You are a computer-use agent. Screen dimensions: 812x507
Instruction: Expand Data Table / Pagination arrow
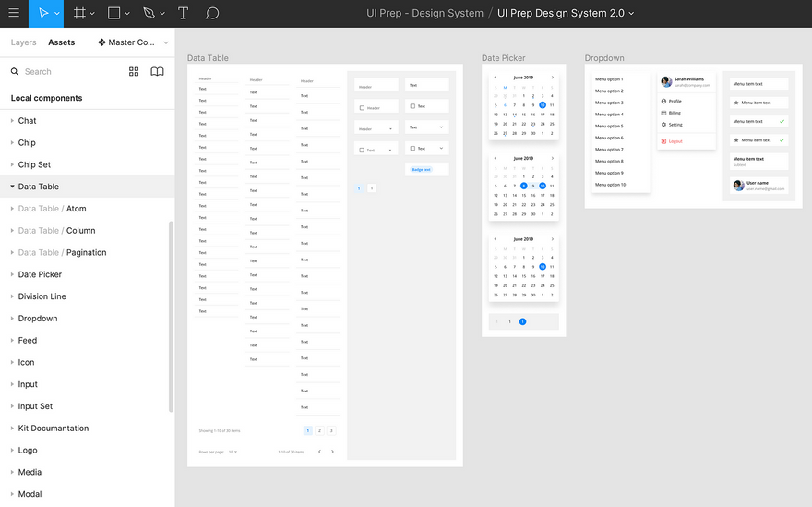click(x=12, y=252)
